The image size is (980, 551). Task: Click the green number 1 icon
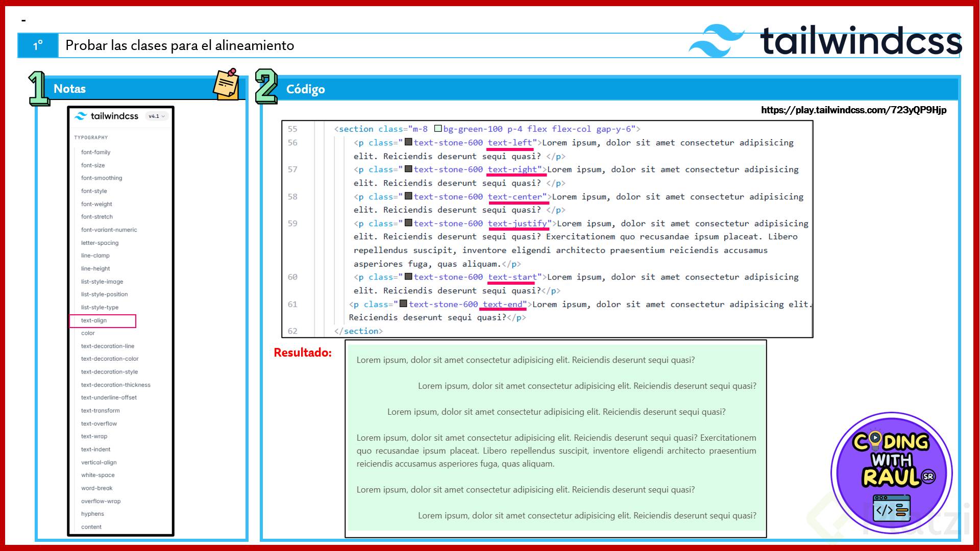tap(38, 88)
